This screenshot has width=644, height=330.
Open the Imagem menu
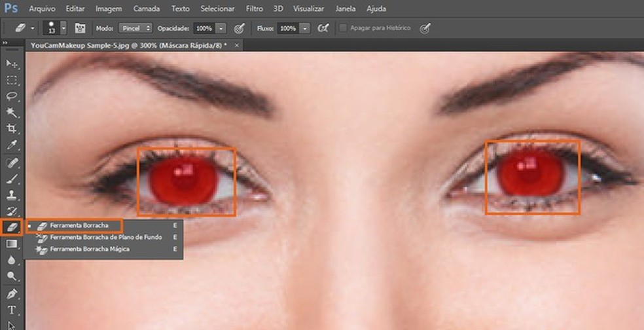tap(109, 9)
